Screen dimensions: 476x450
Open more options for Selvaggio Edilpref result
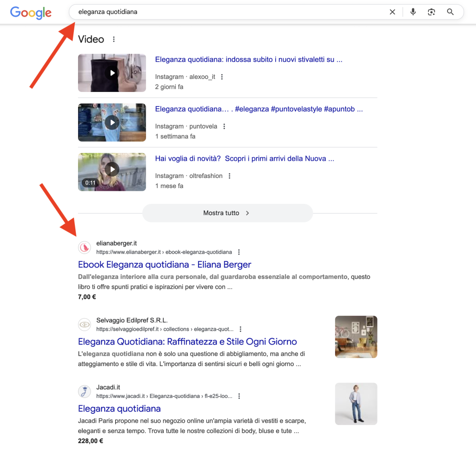(240, 329)
